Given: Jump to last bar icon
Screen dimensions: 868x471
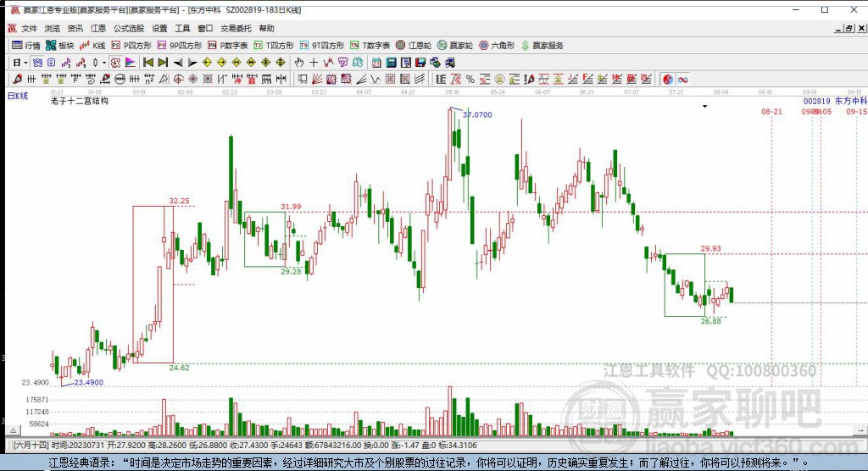Looking at the screenshot, I should (x=163, y=63).
